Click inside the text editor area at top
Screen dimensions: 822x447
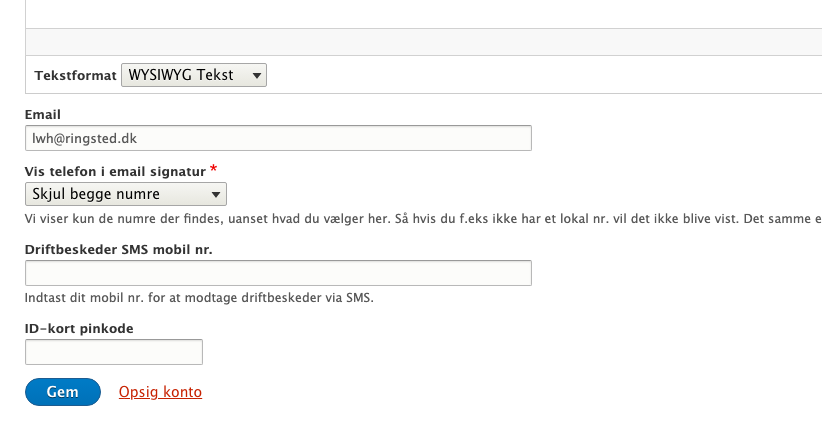tap(420, 12)
